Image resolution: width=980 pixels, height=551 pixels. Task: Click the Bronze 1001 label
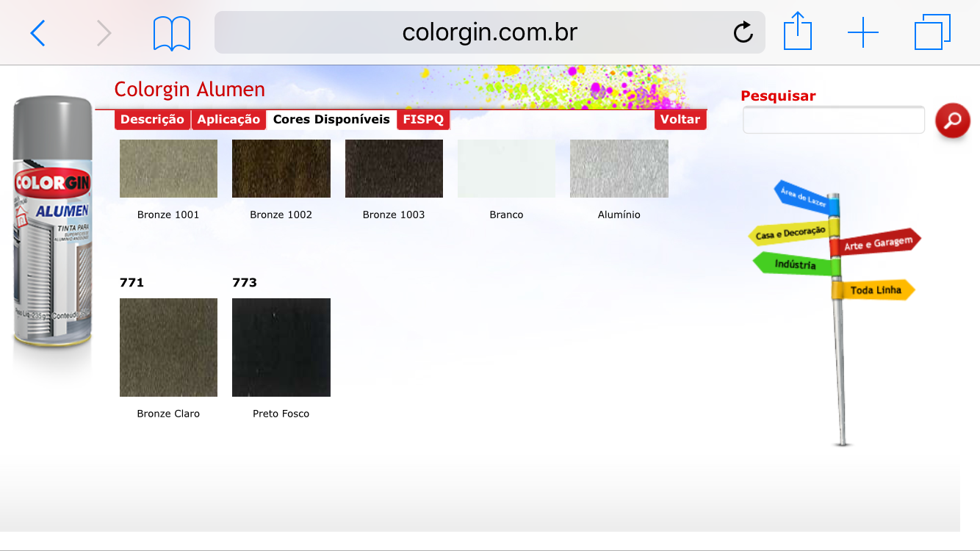coord(168,215)
